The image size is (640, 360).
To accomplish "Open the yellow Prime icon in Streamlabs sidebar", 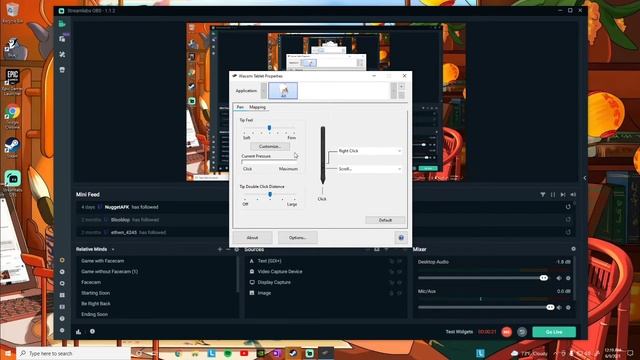I will click(x=62, y=260).
